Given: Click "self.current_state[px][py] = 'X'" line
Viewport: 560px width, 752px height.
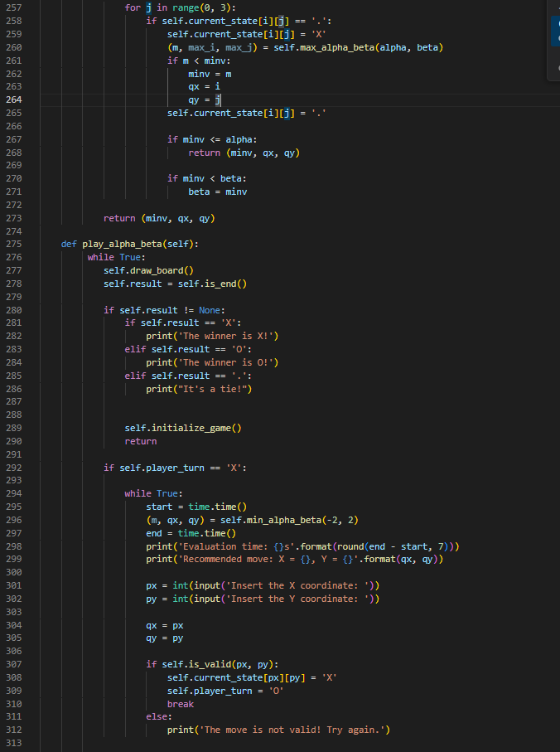Looking at the screenshot, I should (252, 677).
